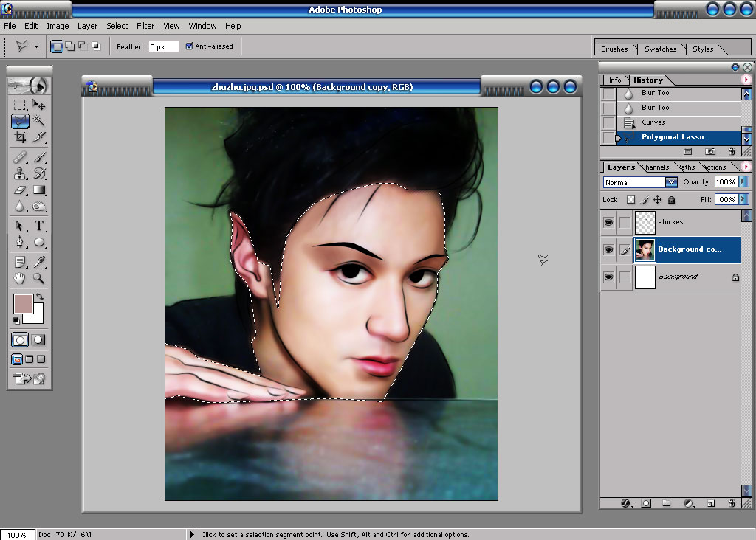Viewport: 756px width, 540px height.
Task: Toggle visibility of the Background layer
Action: pos(608,277)
